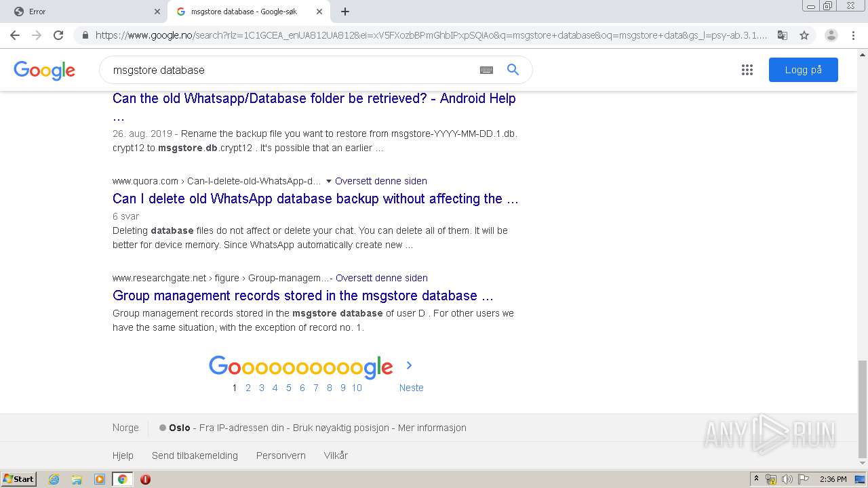
Task: Click 'Oversett denne siden' for ResearchGate result
Action: pos(382,278)
